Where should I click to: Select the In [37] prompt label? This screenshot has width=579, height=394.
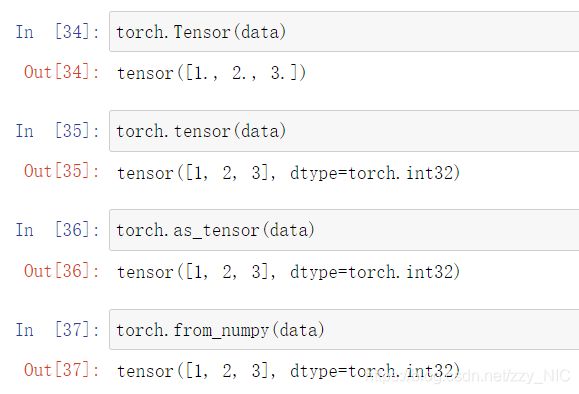(x=58, y=329)
